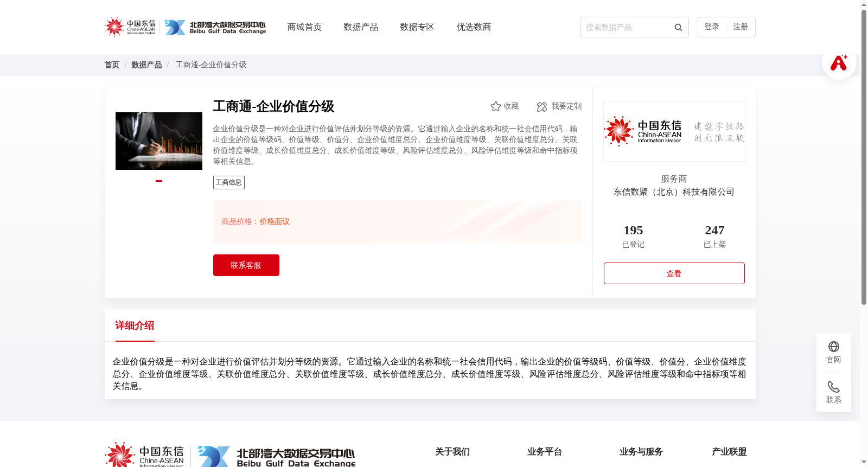
Task: Click footer heading 产业联盟
Action: coord(729,452)
